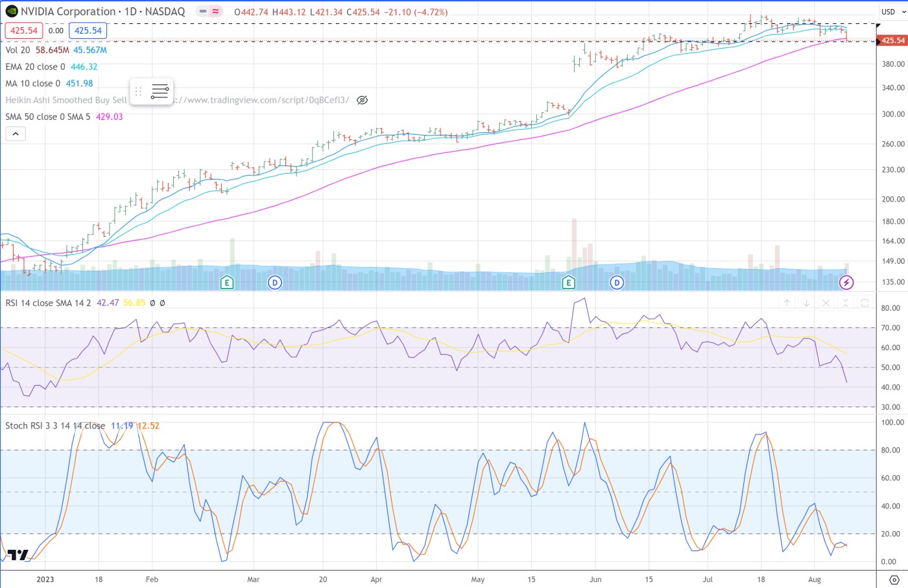Grab the dotted drag handle of the floating toolbar
This screenshot has width=908, height=588.
point(138,91)
